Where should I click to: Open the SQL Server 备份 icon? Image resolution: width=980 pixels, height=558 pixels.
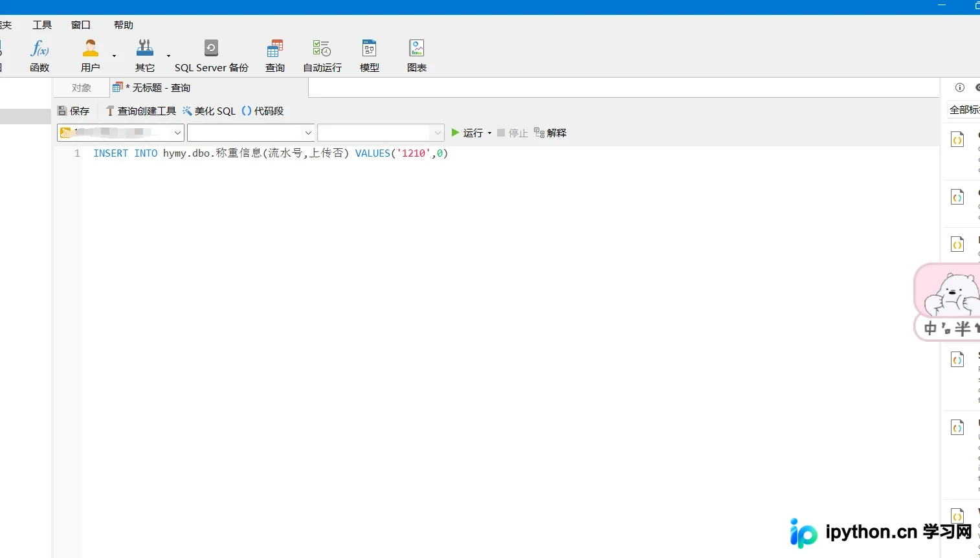[212, 56]
